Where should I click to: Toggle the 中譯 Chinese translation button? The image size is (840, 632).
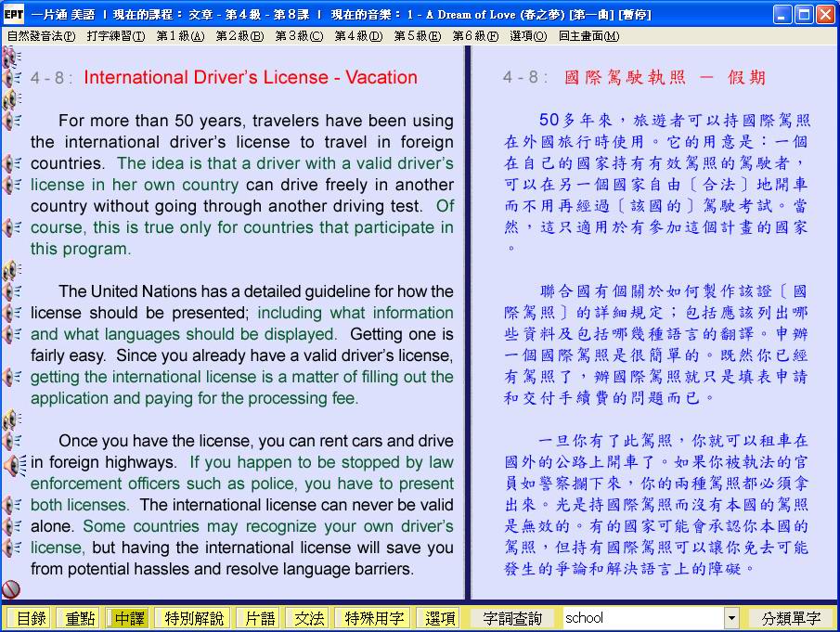coord(129,618)
